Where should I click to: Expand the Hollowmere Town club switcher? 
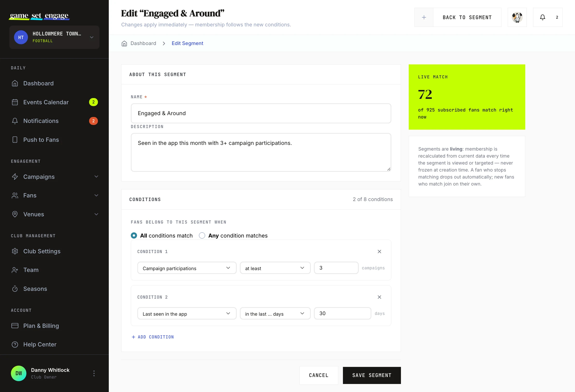54,37
